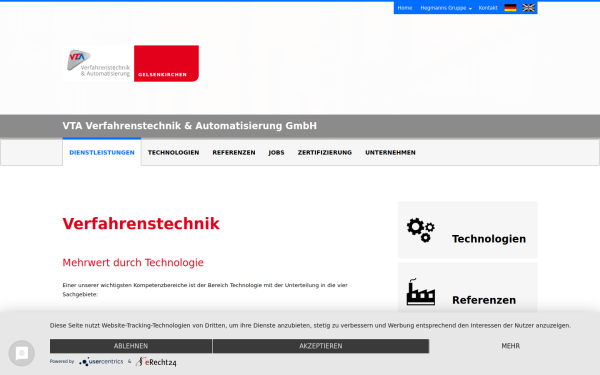Open the Usercentrics logo link
Image resolution: width=600 pixels, height=375 pixels.
pos(101,362)
